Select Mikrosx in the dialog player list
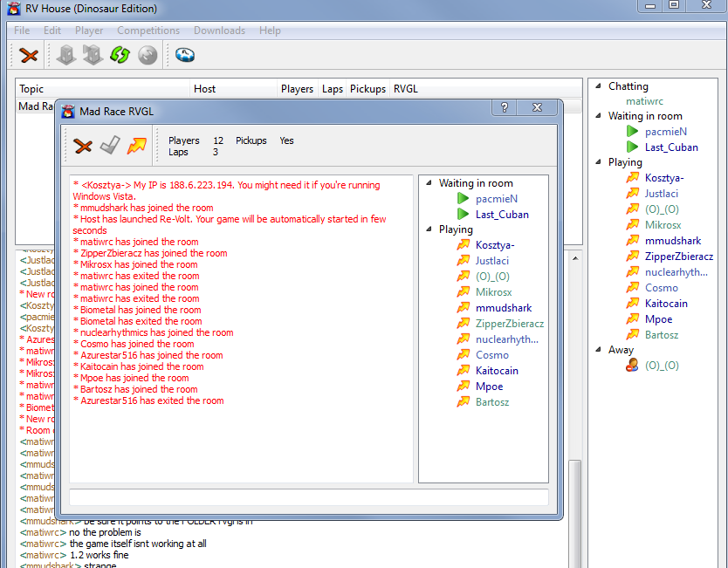 (493, 292)
